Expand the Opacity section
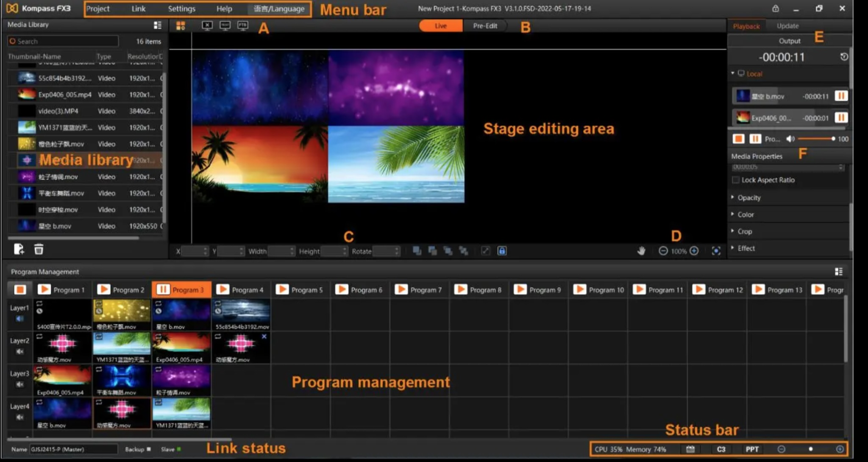868x462 pixels. [749, 198]
